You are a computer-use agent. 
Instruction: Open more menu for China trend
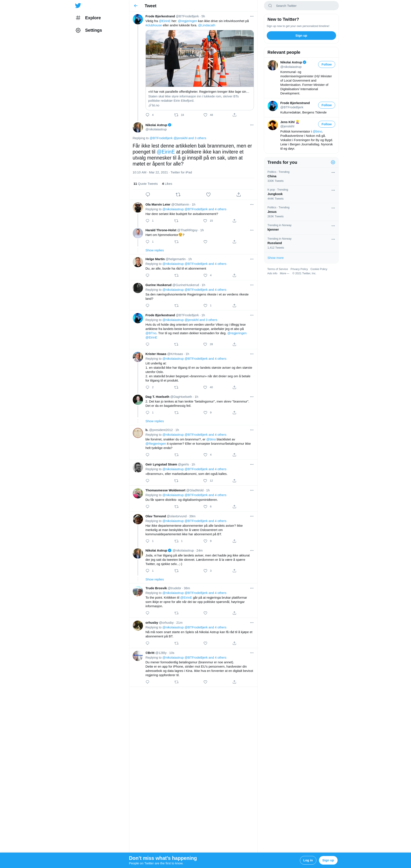pyautogui.click(x=333, y=173)
